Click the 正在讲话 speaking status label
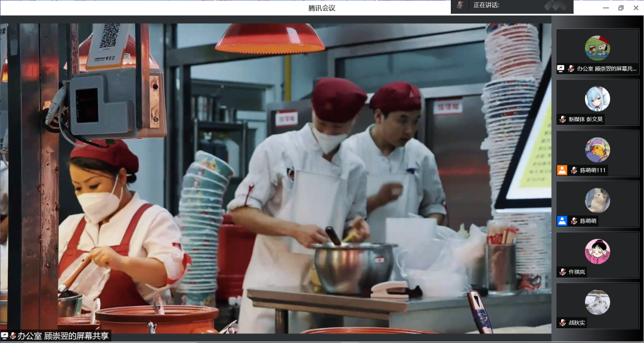The image size is (644, 343). click(x=486, y=5)
